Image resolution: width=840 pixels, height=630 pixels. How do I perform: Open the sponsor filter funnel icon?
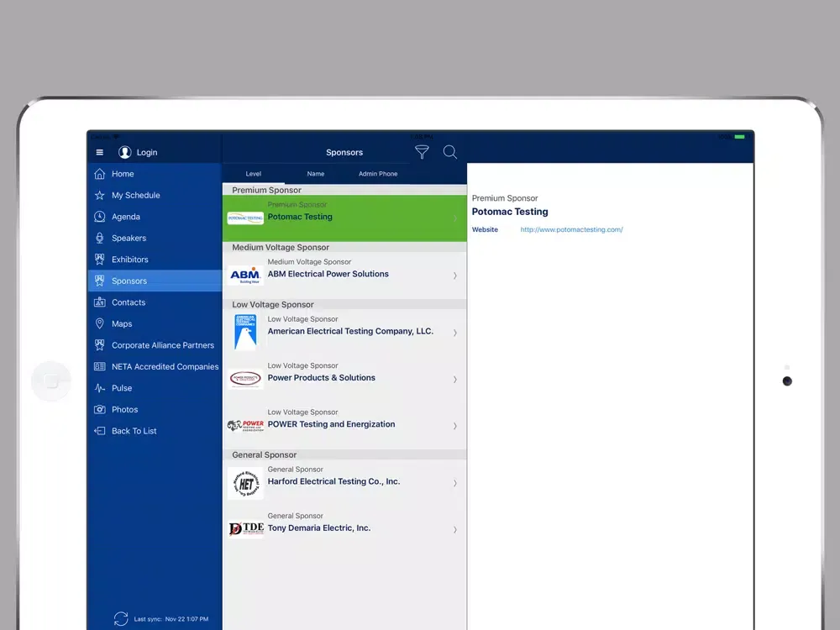tap(423, 152)
